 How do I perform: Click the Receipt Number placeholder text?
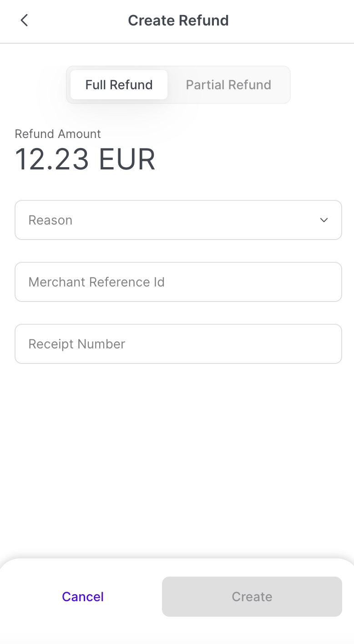[77, 344]
